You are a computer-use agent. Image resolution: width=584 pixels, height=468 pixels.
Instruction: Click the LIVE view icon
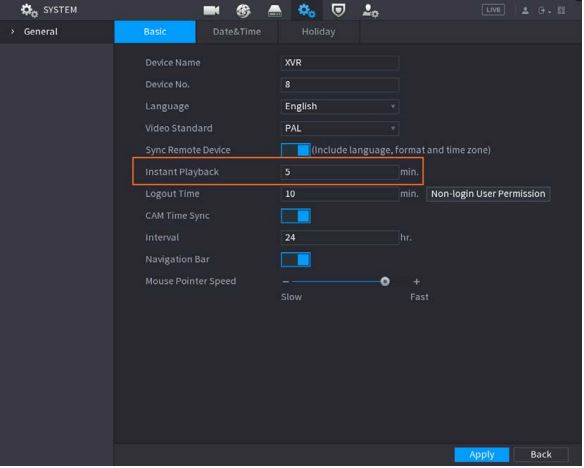click(x=493, y=10)
